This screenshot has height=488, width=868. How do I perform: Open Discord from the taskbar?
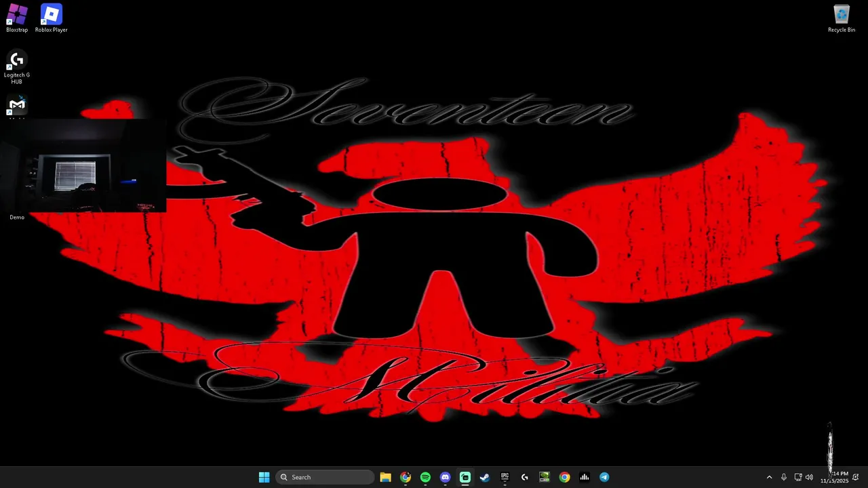tap(445, 477)
